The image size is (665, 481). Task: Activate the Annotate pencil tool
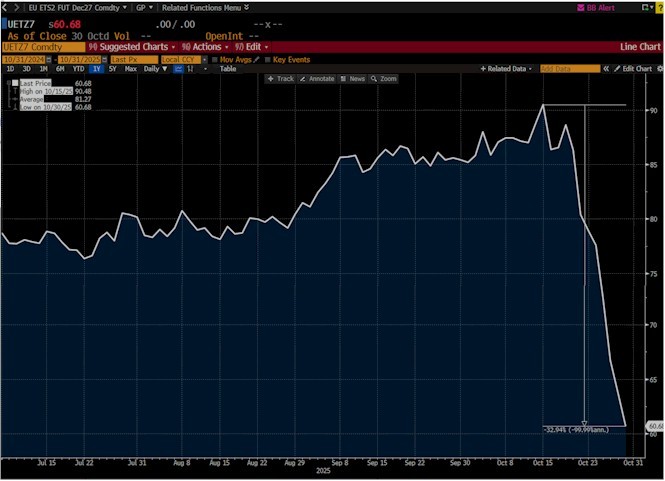pos(317,78)
